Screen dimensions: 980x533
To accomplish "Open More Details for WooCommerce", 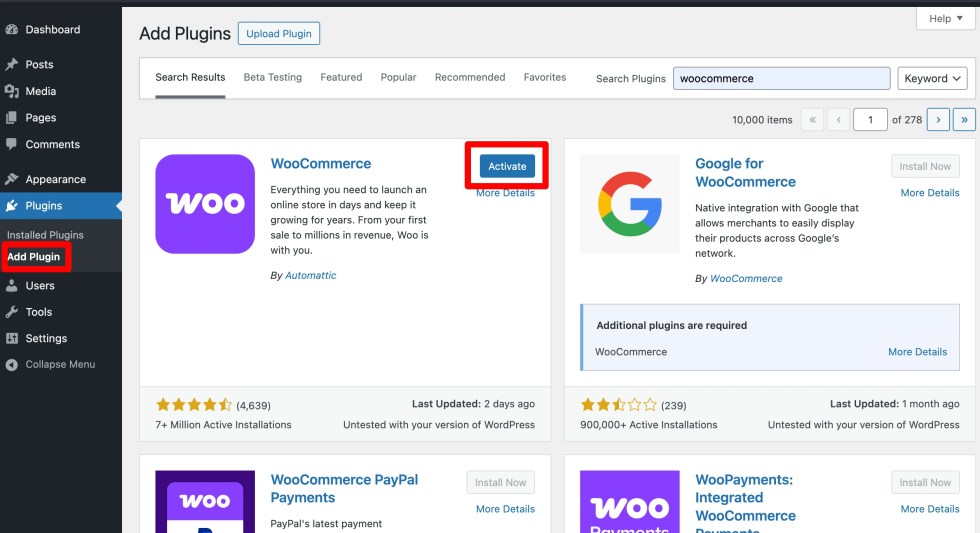I will pos(505,193).
